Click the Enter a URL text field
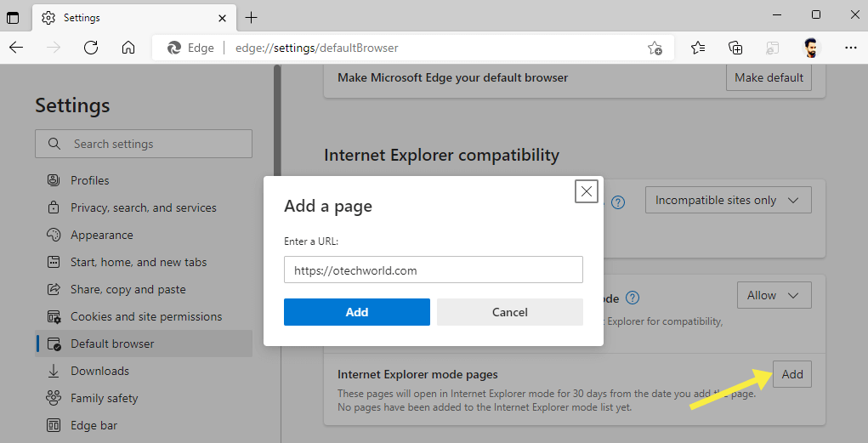Viewport: 868px width, 443px height. 434,270
